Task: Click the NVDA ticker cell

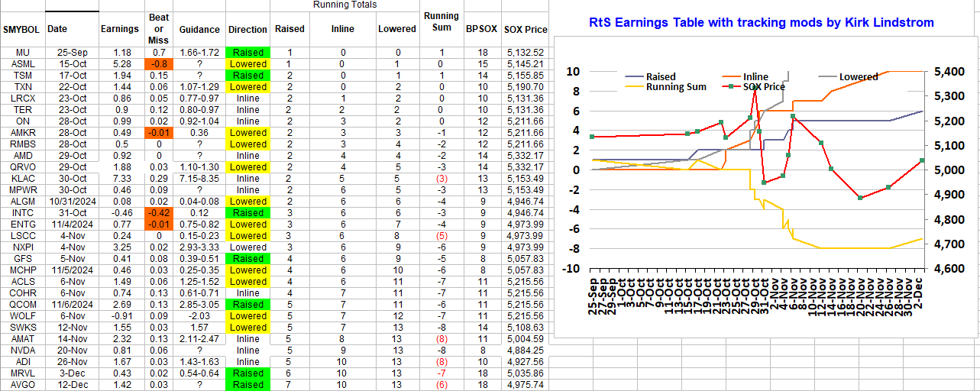Action: click(x=22, y=351)
